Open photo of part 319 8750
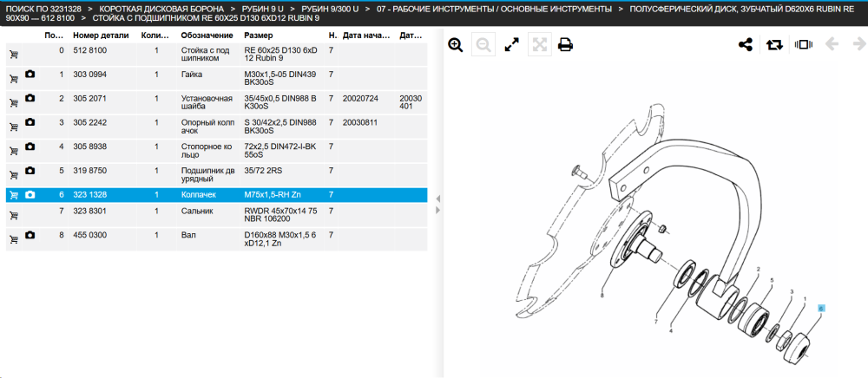 pyautogui.click(x=30, y=171)
